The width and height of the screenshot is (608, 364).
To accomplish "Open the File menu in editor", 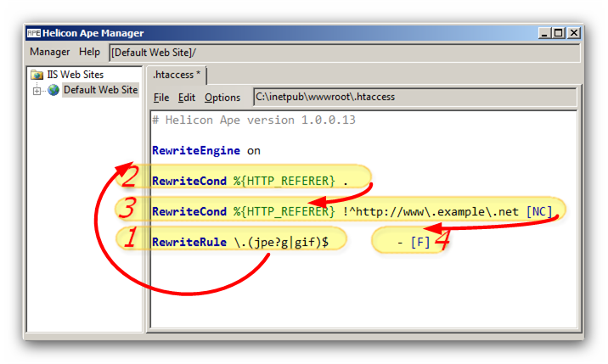I will click(161, 98).
